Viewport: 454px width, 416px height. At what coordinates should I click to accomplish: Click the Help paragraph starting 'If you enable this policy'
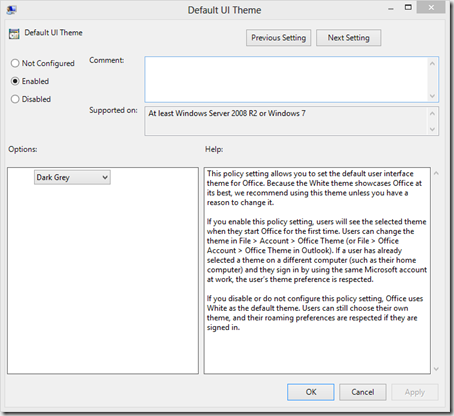coord(317,250)
